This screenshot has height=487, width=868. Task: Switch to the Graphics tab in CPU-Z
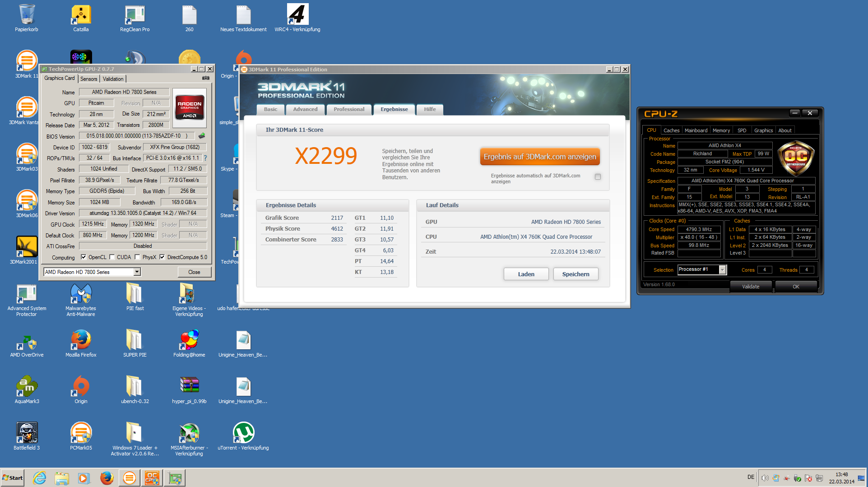coord(764,130)
